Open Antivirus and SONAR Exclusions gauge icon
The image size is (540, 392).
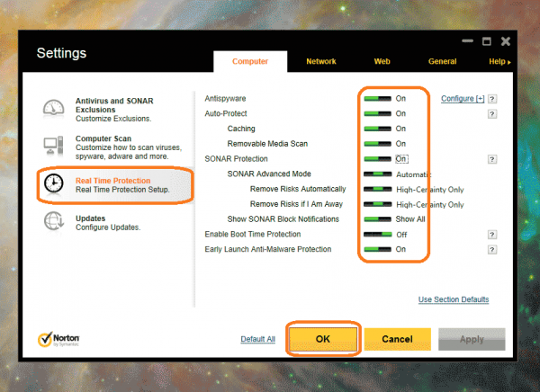pyautogui.click(x=53, y=109)
